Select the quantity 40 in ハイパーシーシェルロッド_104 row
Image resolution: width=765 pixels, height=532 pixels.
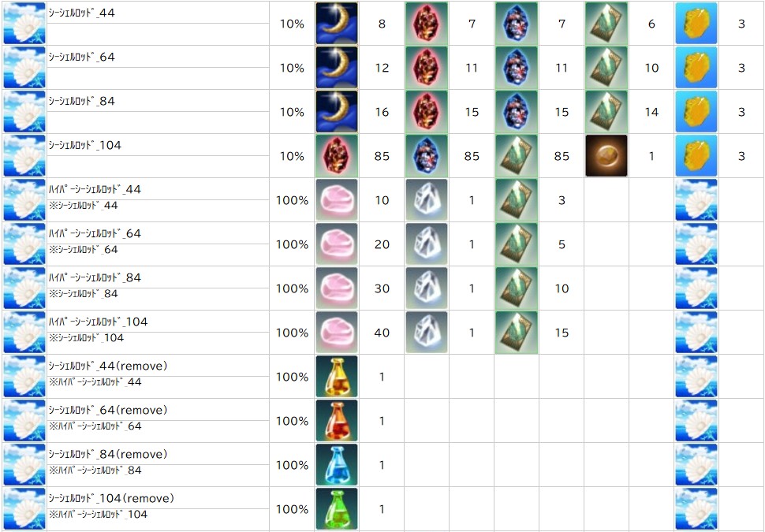pyautogui.click(x=382, y=333)
